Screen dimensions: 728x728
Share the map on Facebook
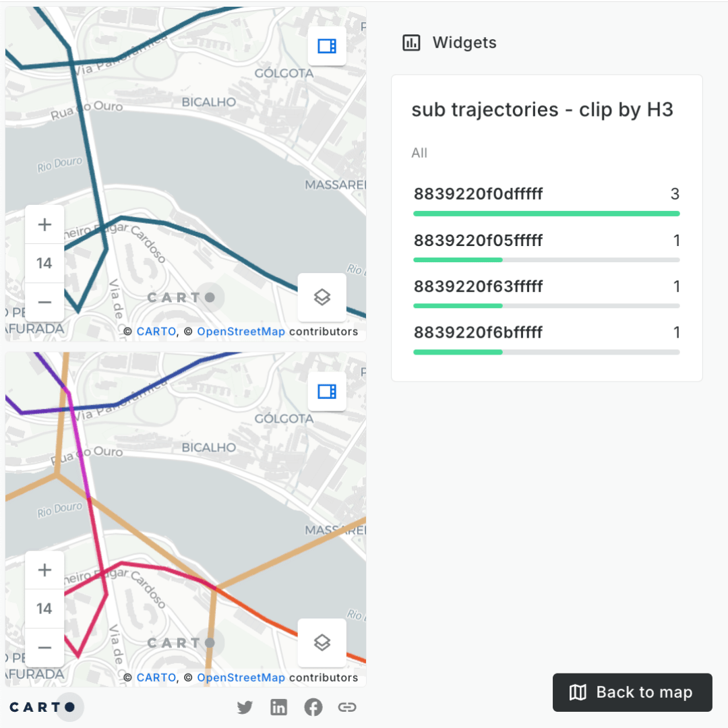(x=313, y=707)
